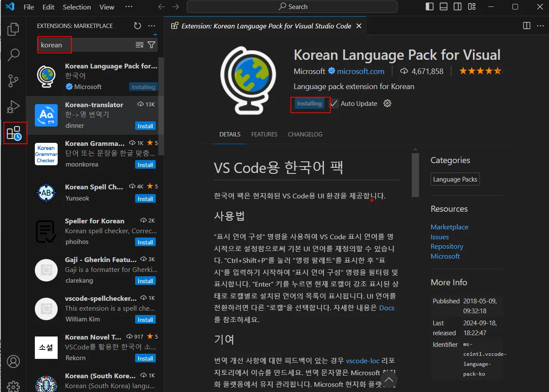This screenshot has height=392, width=549.
Task: Open the Marketplace resource link
Action: pyautogui.click(x=449, y=227)
